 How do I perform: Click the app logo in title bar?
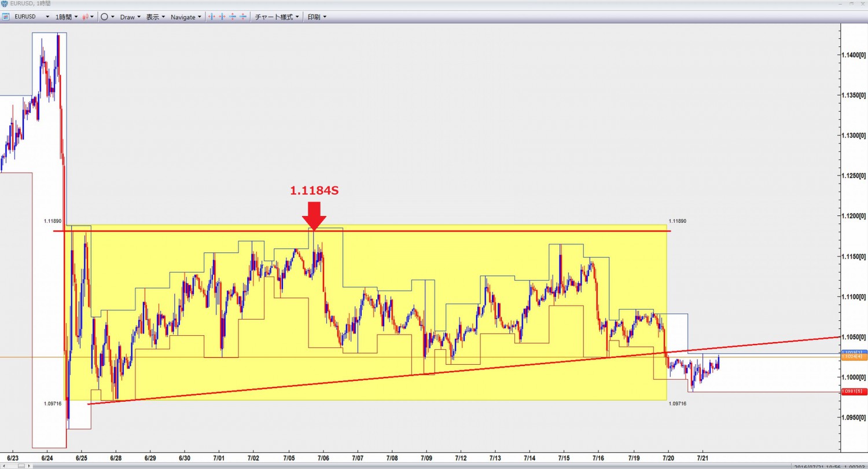tap(5, 3)
